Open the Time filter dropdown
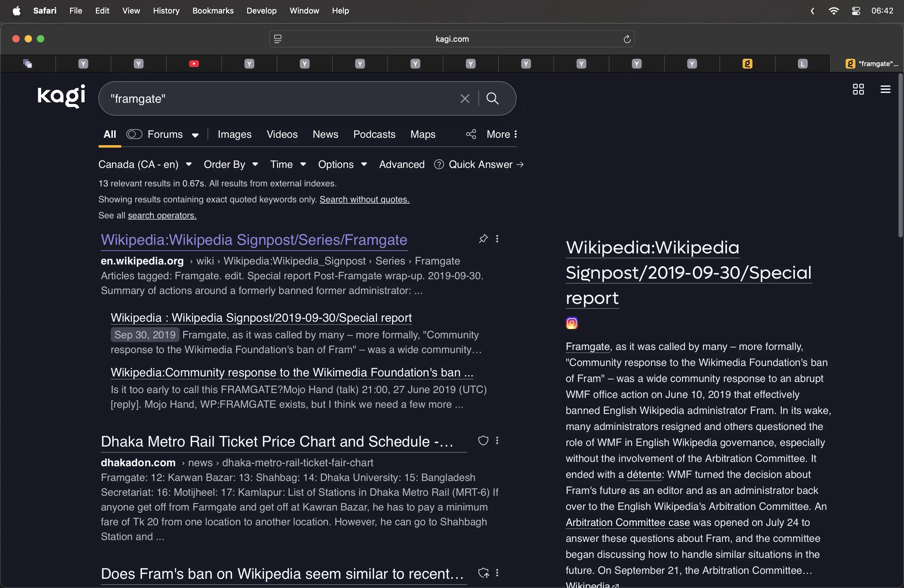The width and height of the screenshot is (904, 588). point(287,165)
